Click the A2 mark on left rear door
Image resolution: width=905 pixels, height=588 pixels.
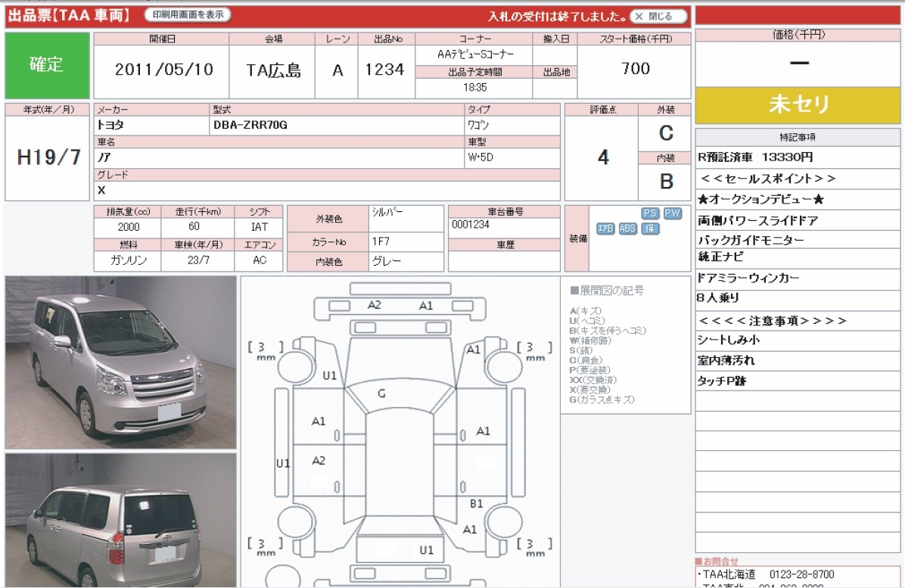(319, 460)
